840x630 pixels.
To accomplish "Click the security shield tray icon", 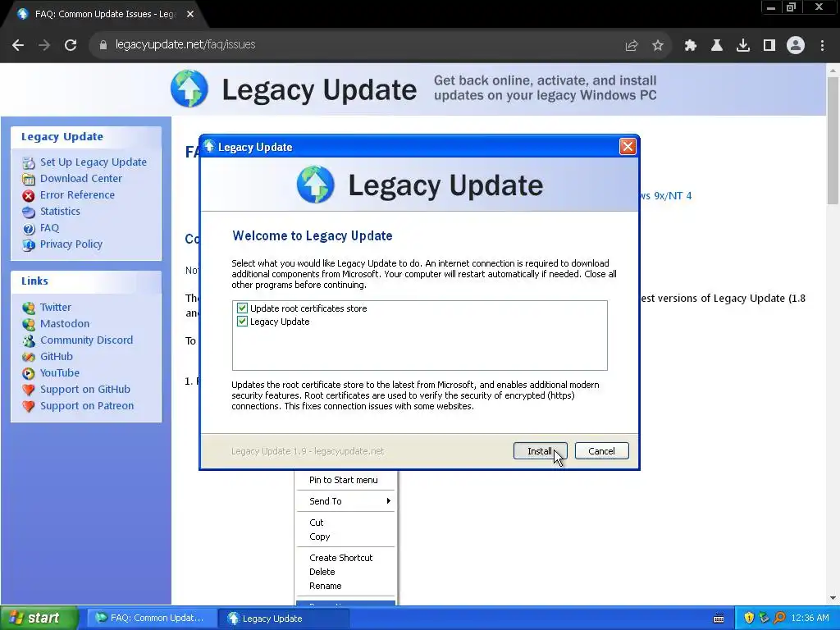I will (749, 619).
